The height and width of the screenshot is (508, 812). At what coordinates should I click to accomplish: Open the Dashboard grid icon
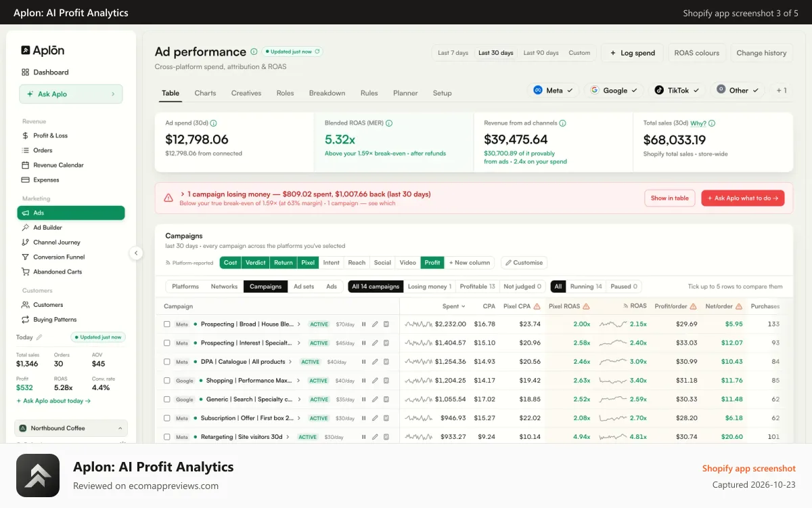(25, 72)
